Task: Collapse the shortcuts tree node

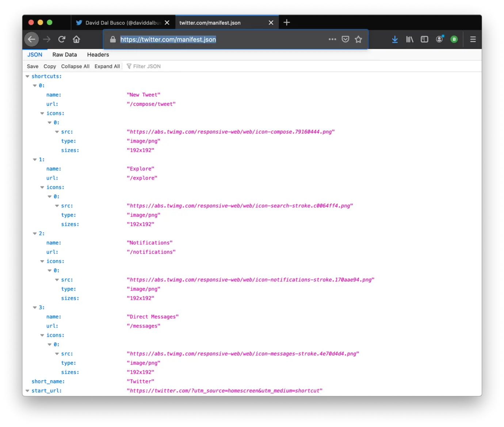Action: tap(27, 76)
